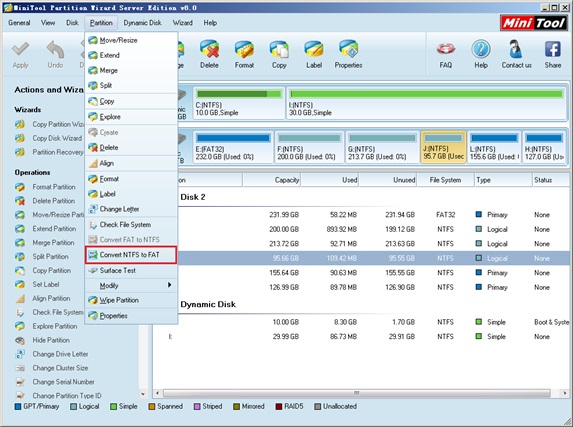This screenshot has height=427, width=573.
Task: Open the General menu
Action: point(19,23)
